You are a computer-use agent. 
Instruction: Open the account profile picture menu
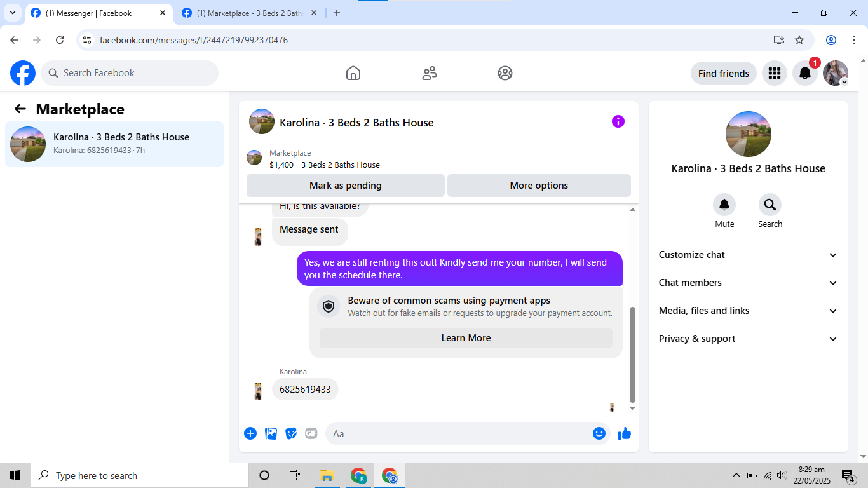click(x=836, y=73)
